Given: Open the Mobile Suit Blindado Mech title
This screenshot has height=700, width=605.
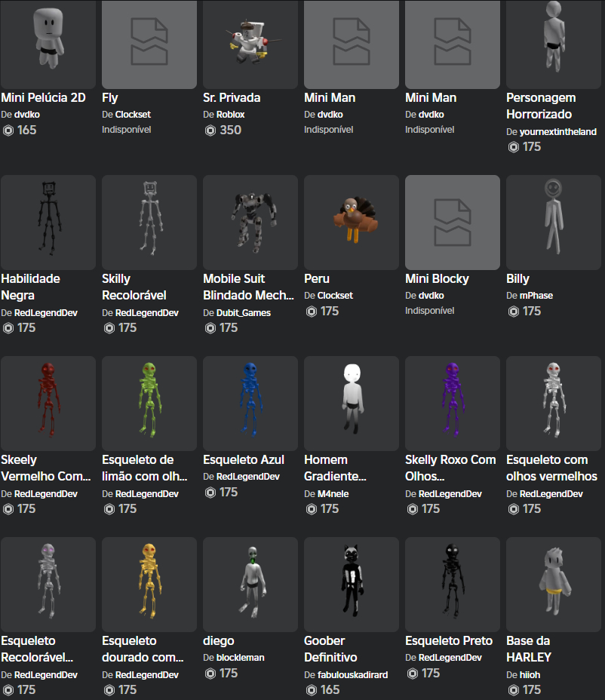Looking at the screenshot, I should [248, 287].
